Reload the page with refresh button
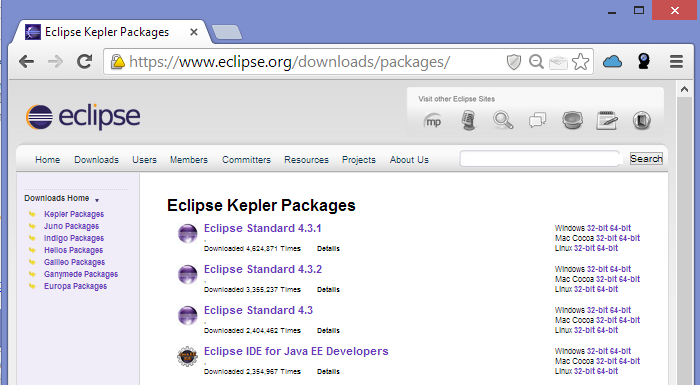Image resolution: width=700 pixels, height=385 pixels. point(84,62)
